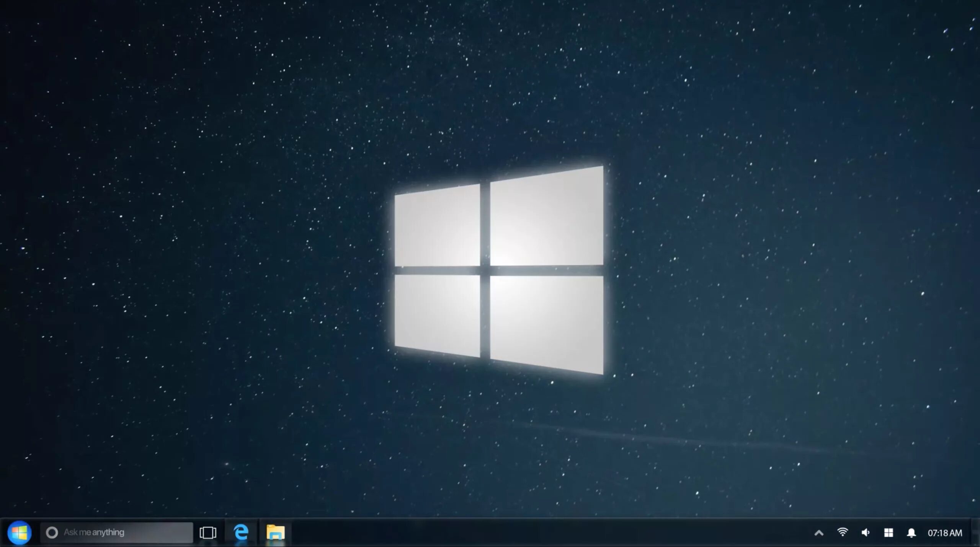The image size is (980, 547).
Task: Click the speaker volume icon
Action: click(866, 532)
